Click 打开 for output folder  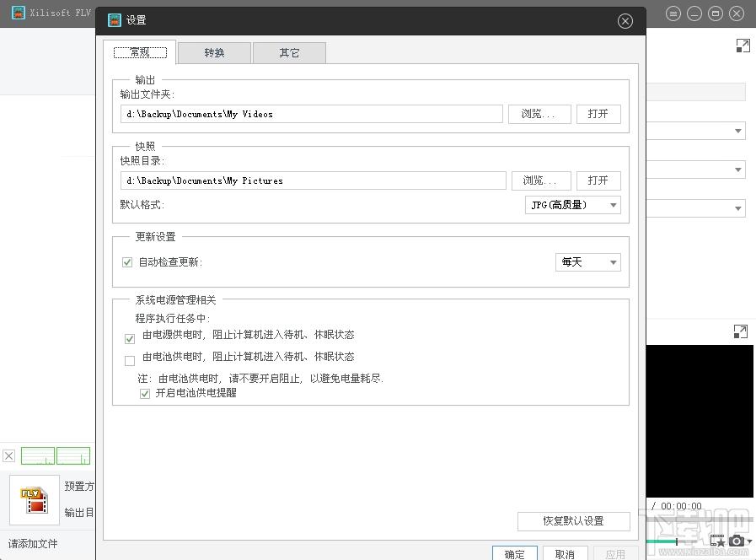pos(598,115)
